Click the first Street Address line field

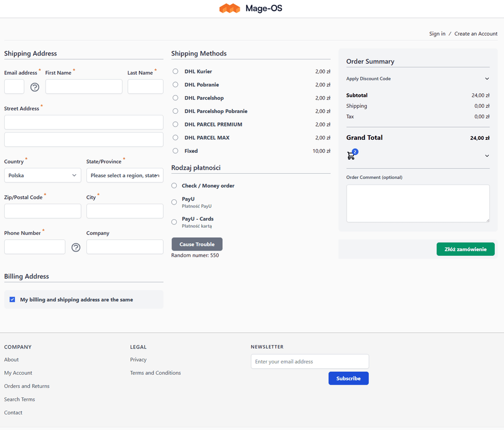pyautogui.click(x=83, y=122)
